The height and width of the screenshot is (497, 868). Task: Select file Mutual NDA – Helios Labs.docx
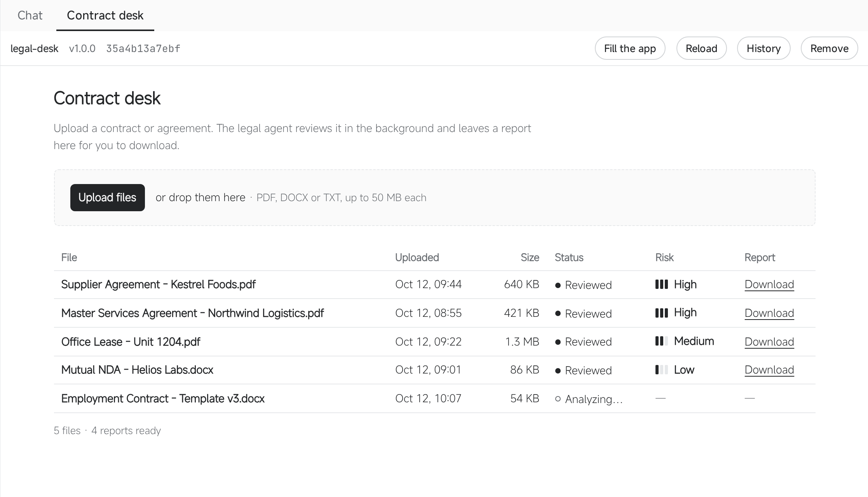point(137,370)
